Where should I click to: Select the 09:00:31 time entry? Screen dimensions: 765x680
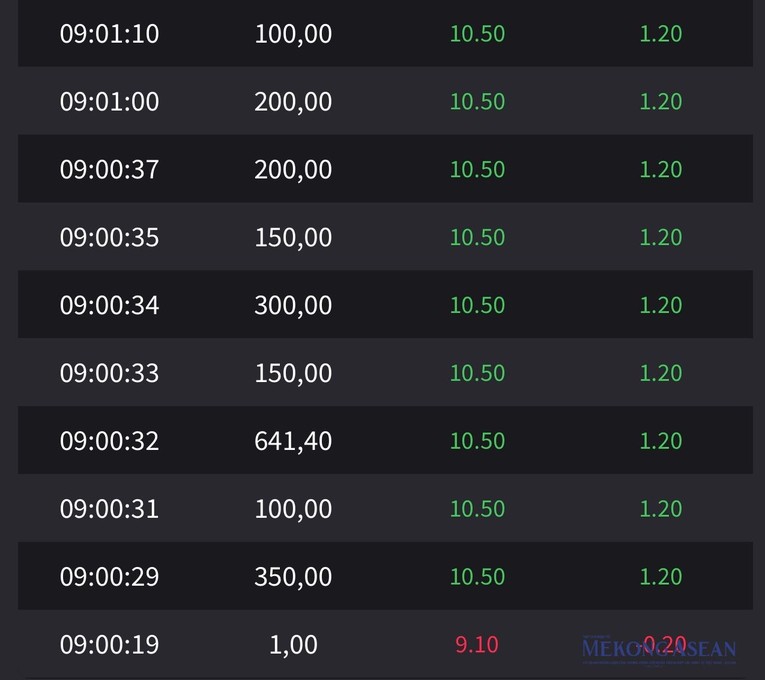point(109,509)
